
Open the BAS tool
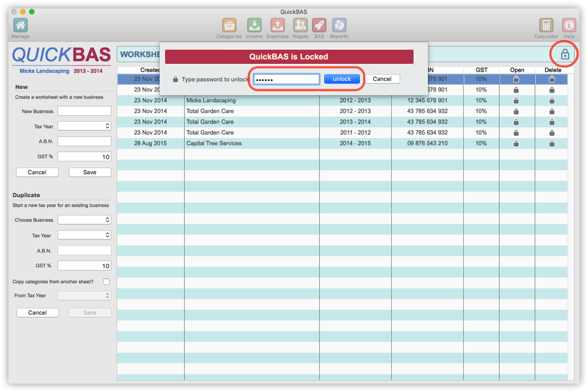pos(319,24)
